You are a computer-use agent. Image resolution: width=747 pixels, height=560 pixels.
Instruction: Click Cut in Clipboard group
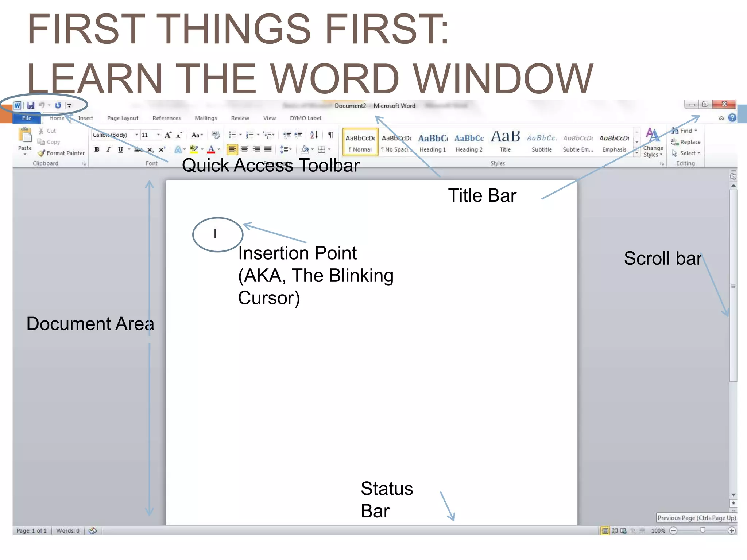tap(47, 131)
